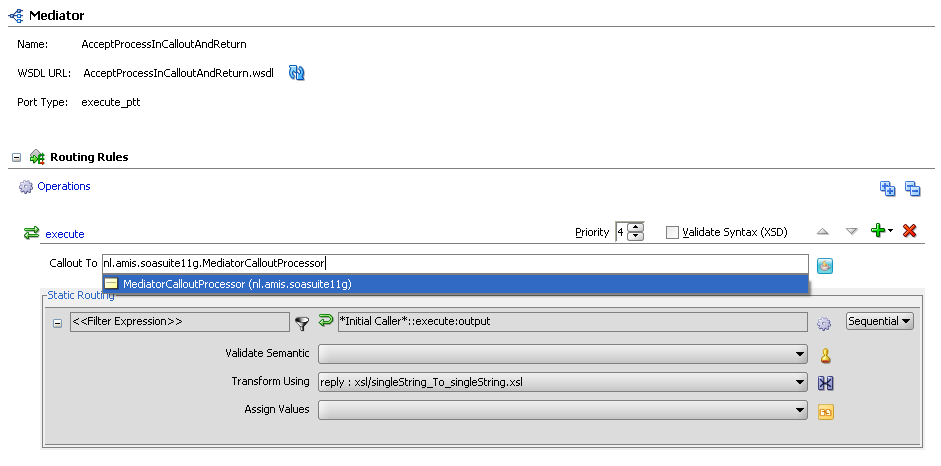Click the green reply arrow icon in routing row
This screenshot has width=941, height=466.
tap(325, 320)
